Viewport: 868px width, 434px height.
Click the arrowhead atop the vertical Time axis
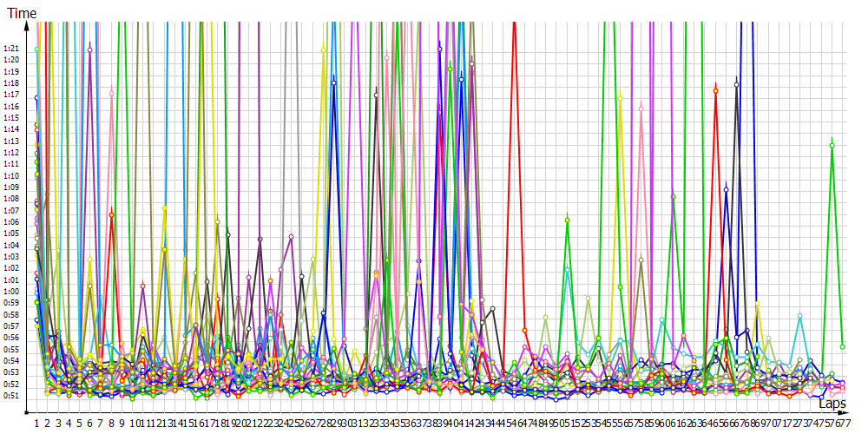pos(30,24)
